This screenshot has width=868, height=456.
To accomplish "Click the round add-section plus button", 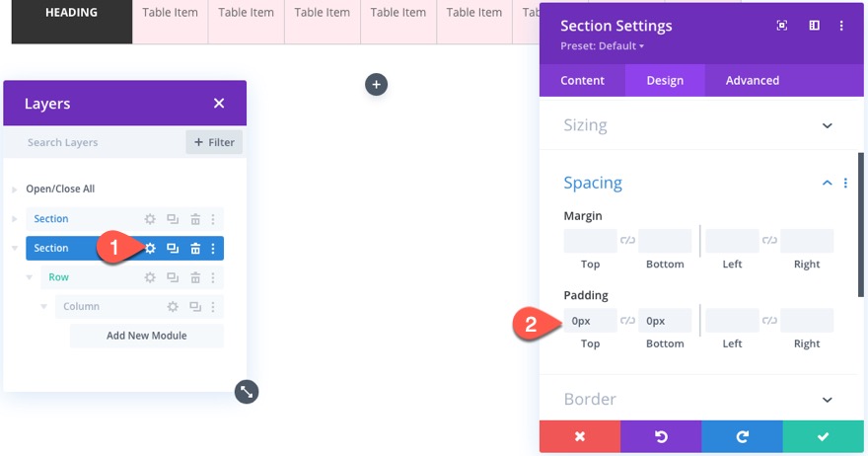I will [376, 85].
